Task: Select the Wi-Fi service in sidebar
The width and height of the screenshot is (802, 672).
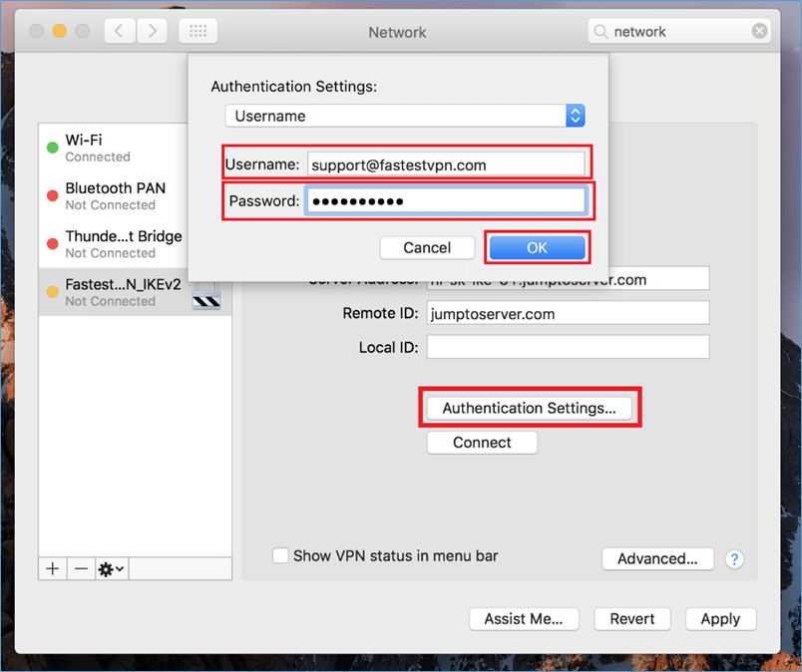Action: (x=113, y=148)
